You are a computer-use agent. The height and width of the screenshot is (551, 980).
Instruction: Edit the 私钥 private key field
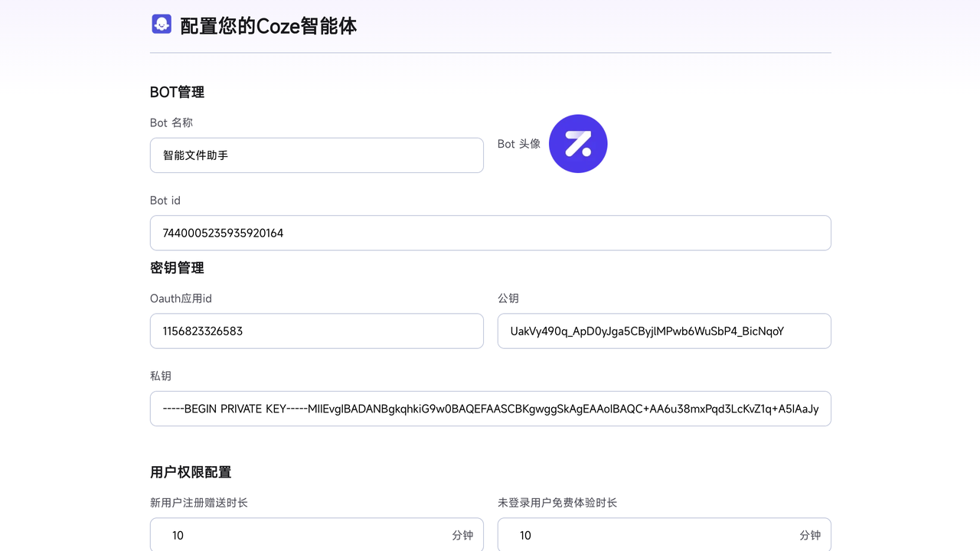click(x=491, y=409)
